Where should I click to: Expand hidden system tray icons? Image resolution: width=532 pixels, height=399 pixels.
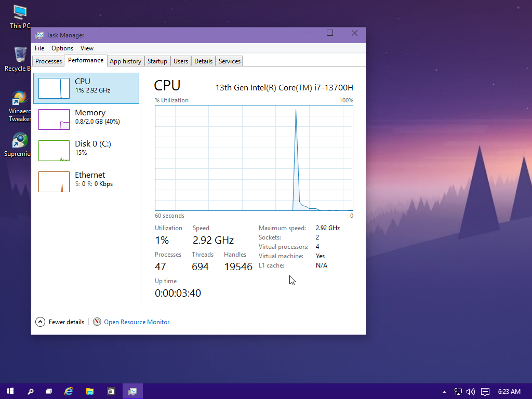pyautogui.click(x=444, y=392)
